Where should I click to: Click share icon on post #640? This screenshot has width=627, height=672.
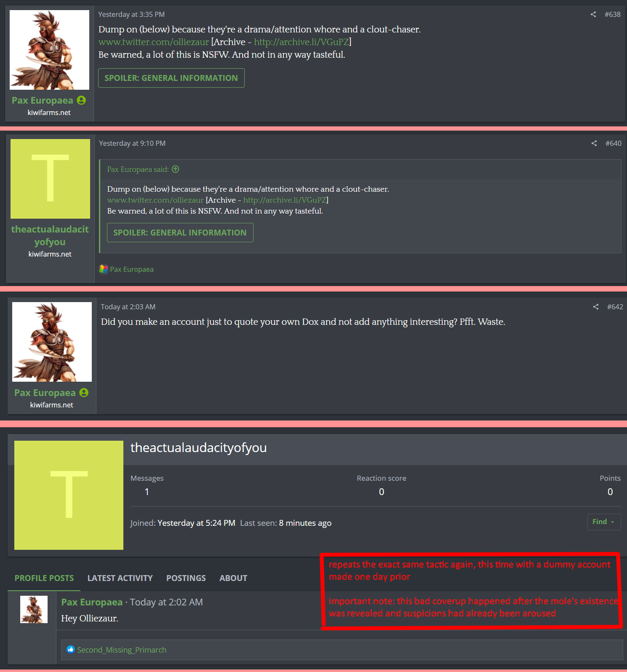pos(594,143)
